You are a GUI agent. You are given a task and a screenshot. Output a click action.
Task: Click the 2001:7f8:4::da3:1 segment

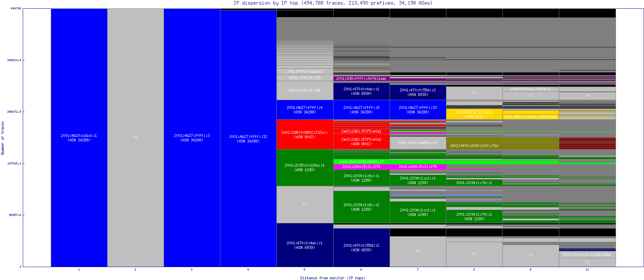(x=305, y=71)
